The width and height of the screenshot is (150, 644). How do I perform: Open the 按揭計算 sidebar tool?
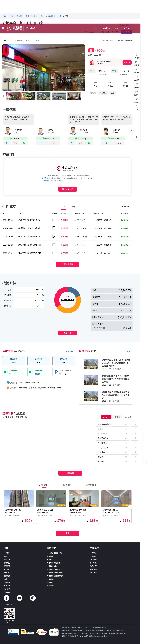pos(136,63)
